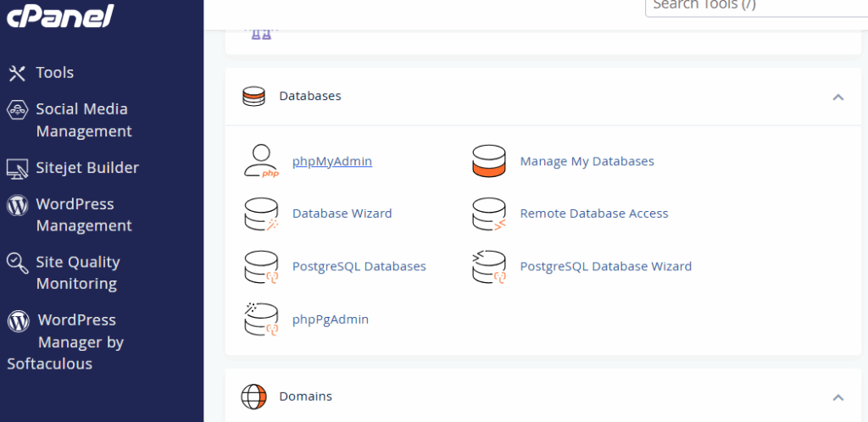This screenshot has width=868, height=422.
Task: Open Tools in the sidebar
Action: pyautogui.click(x=55, y=73)
